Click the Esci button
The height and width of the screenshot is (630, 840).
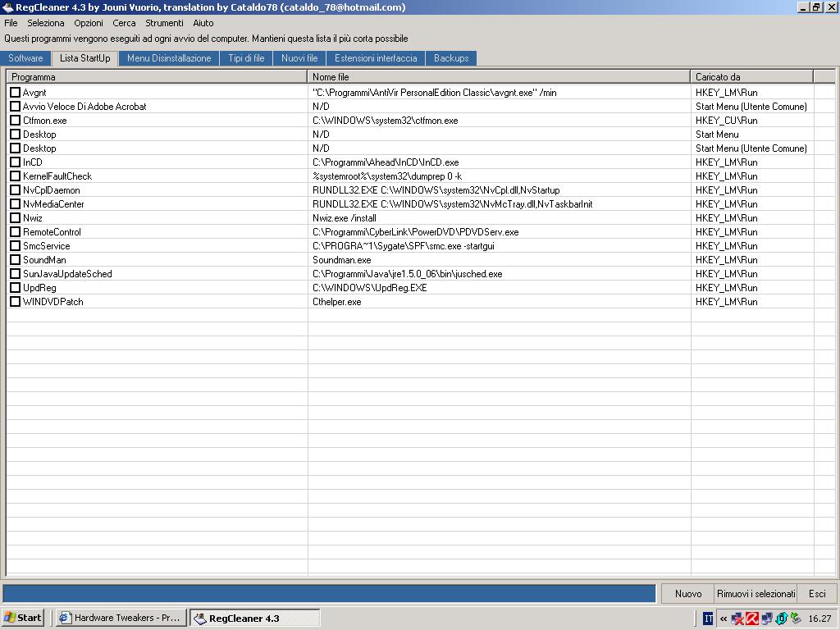(x=817, y=594)
